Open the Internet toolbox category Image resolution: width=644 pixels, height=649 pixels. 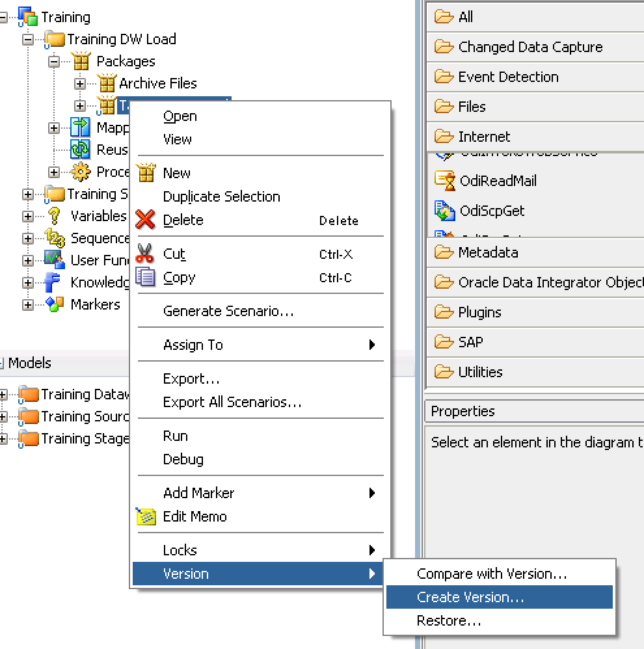tap(535, 136)
